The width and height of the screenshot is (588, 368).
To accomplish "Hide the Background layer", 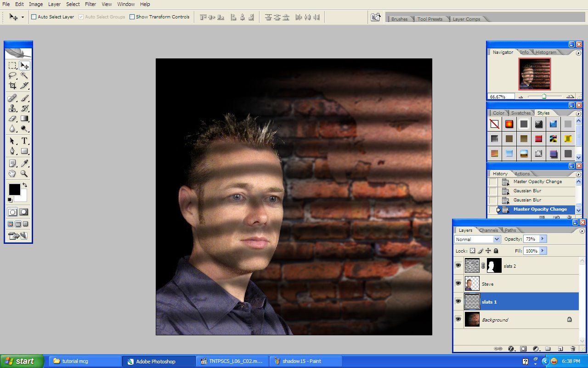I will [x=458, y=319].
